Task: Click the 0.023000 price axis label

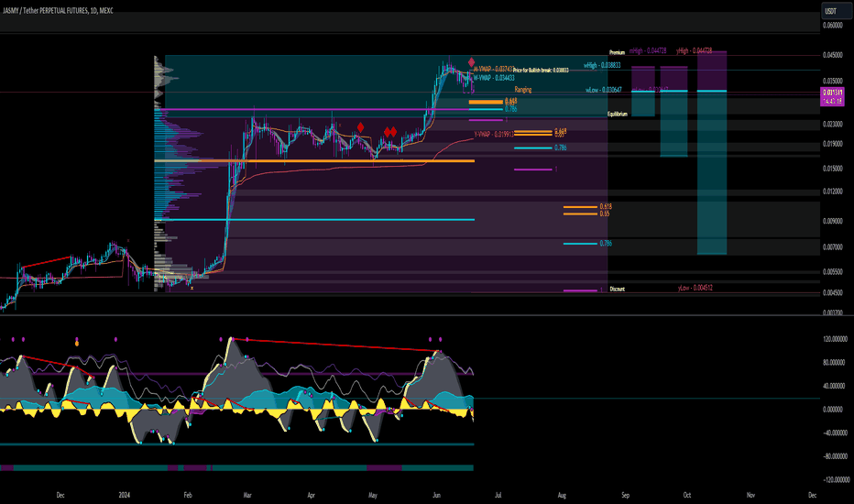Action: [833, 125]
